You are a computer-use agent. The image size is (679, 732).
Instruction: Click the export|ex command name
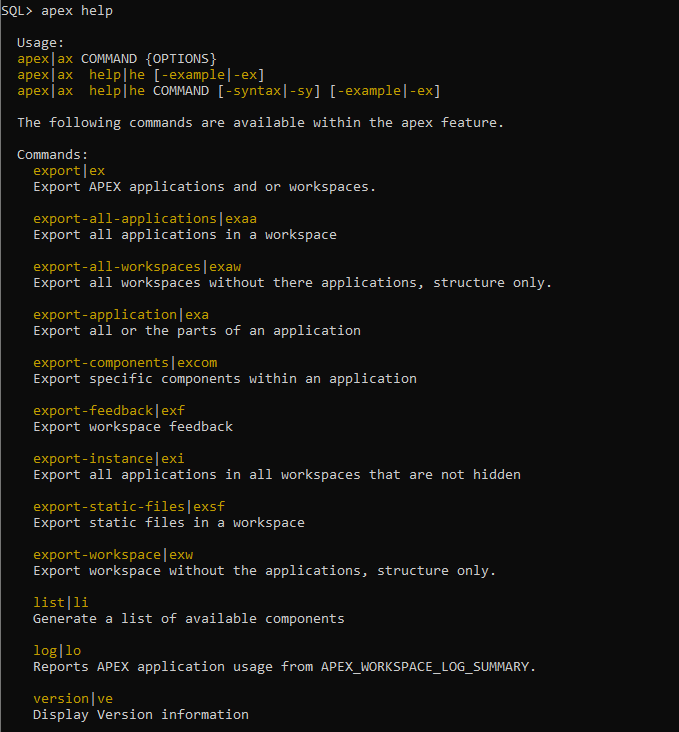[x=69, y=171]
